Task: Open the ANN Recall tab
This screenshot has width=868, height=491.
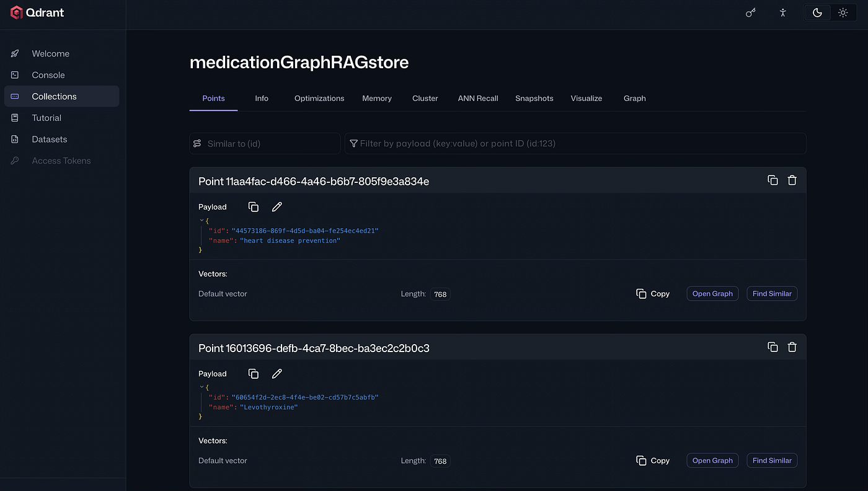Action: (478, 98)
